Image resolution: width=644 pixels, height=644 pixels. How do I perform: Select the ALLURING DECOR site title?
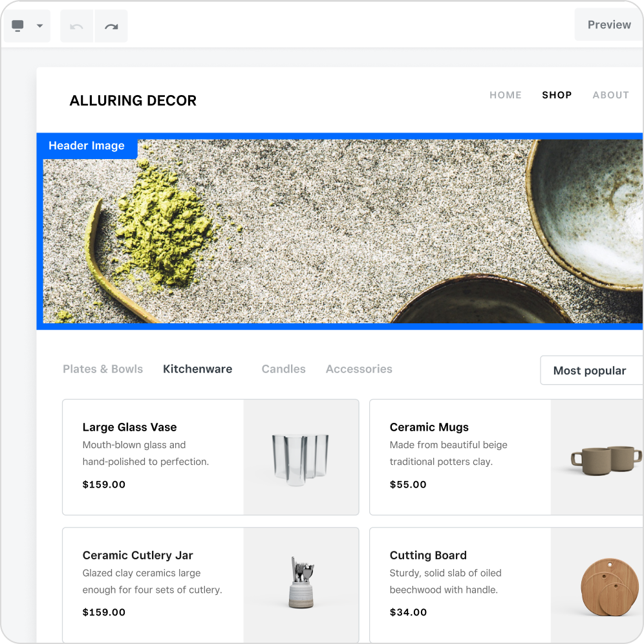133,101
